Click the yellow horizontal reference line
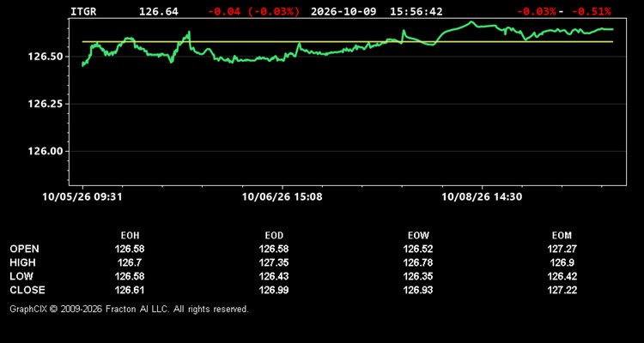 pyautogui.click(x=348, y=41)
